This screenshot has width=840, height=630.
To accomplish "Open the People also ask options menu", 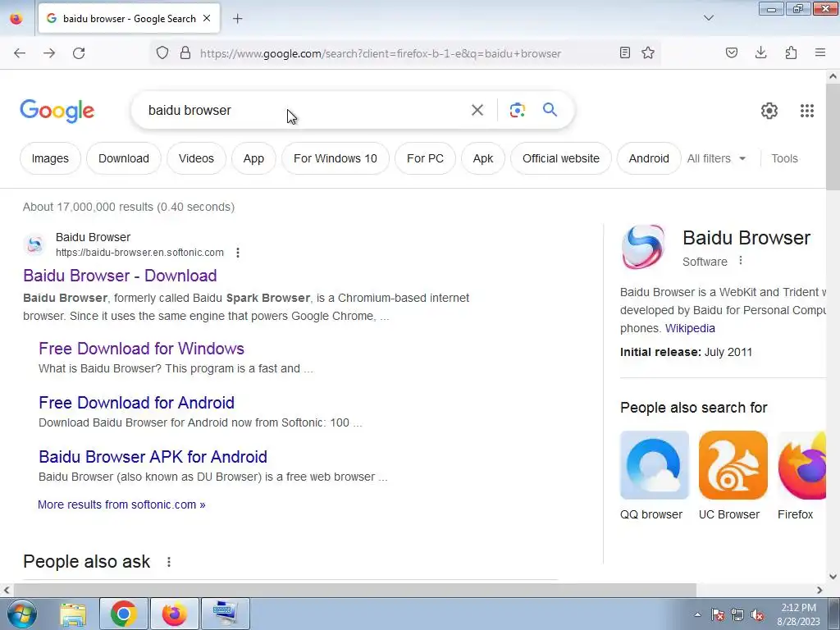I will (x=169, y=562).
